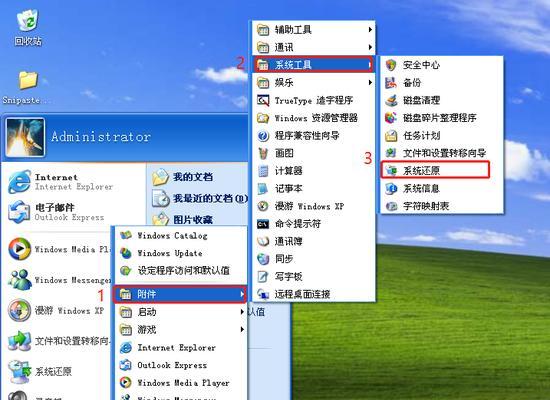Viewport: 550px width, 400px height.
Task: Open Windows 资源管理器
Action: (x=314, y=118)
